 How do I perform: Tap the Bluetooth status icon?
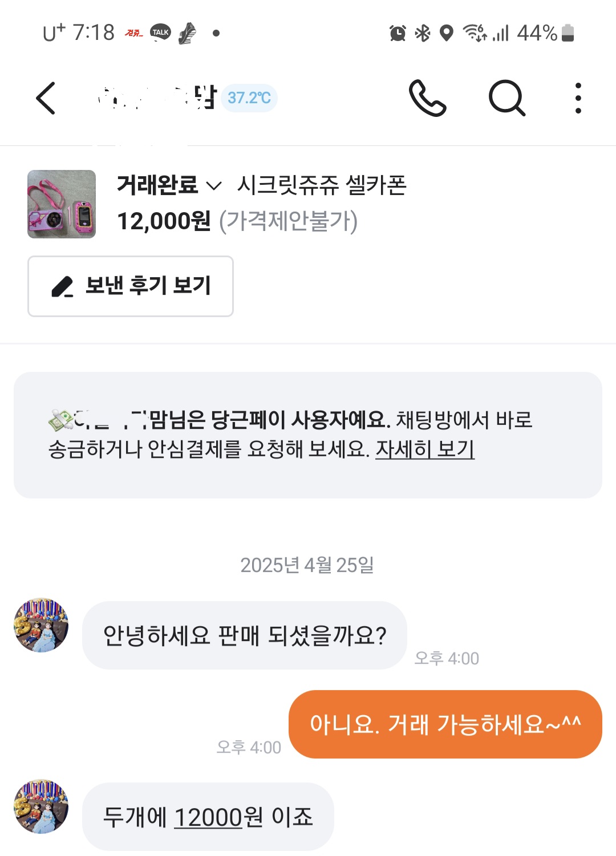[423, 33]
